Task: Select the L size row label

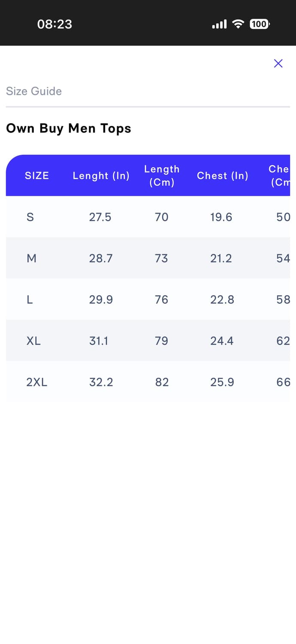Action: pos(30,299)
